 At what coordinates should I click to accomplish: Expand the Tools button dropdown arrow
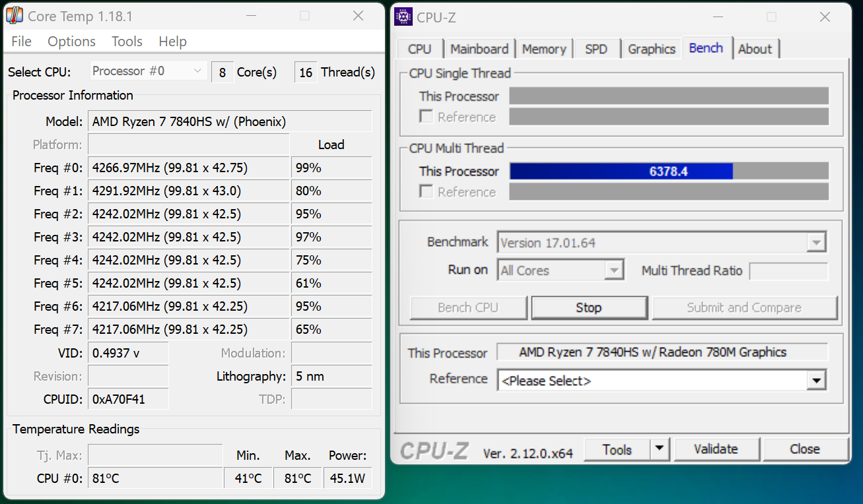(660, 450)
